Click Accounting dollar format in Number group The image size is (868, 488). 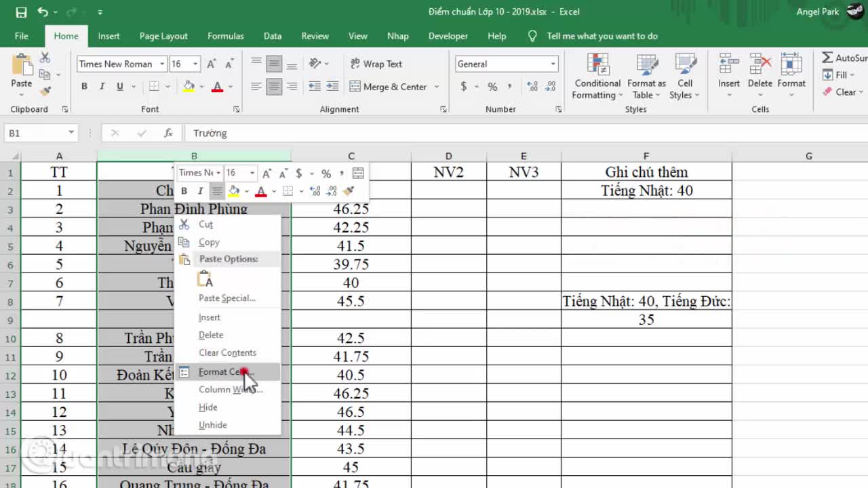(x=464, y=87)
